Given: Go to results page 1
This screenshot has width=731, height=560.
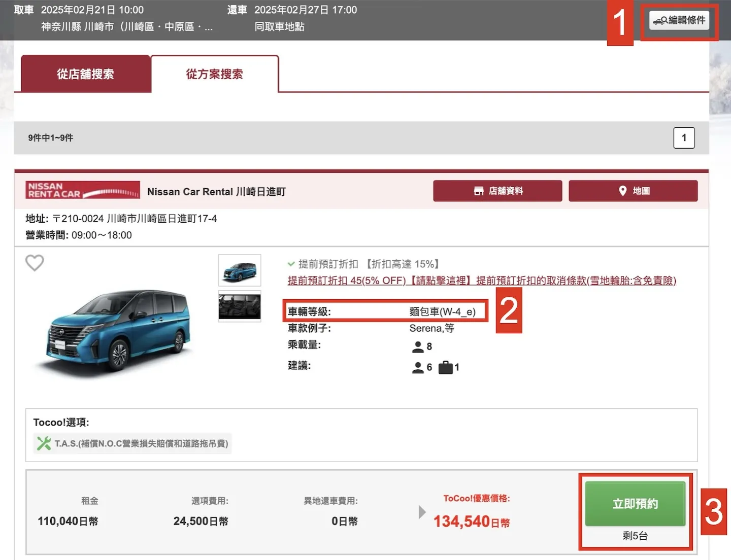Looking at the screenshot, I should click(x=684, y=138).
